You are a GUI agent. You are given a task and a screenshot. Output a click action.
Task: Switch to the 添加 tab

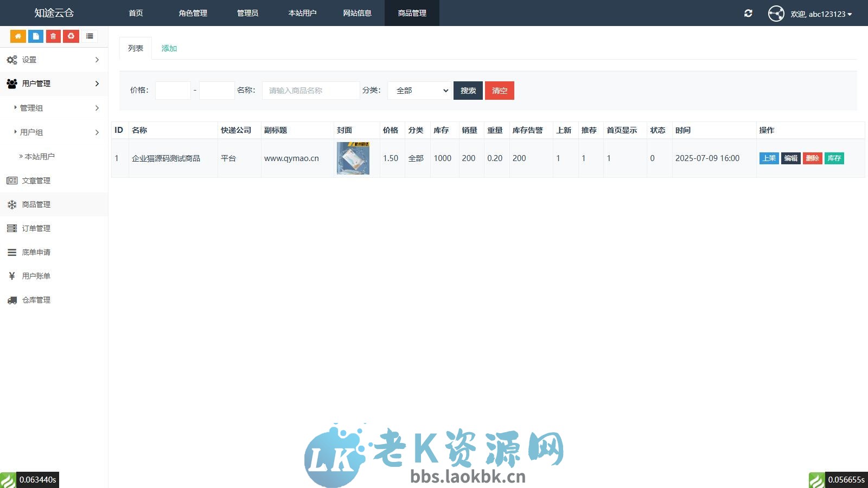coord(169,48)
